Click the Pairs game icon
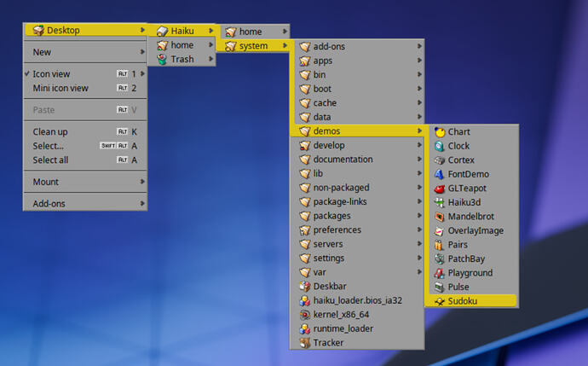 click(439, 245)
